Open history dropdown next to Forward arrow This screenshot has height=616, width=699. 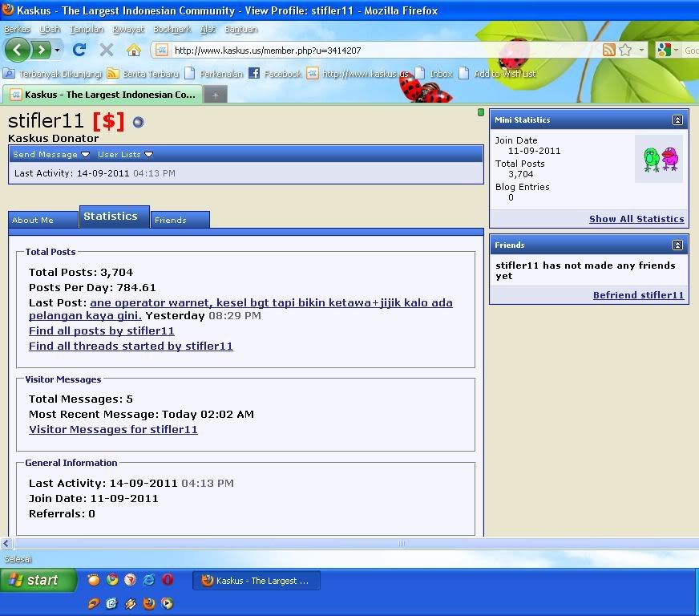tap(57, 50)
